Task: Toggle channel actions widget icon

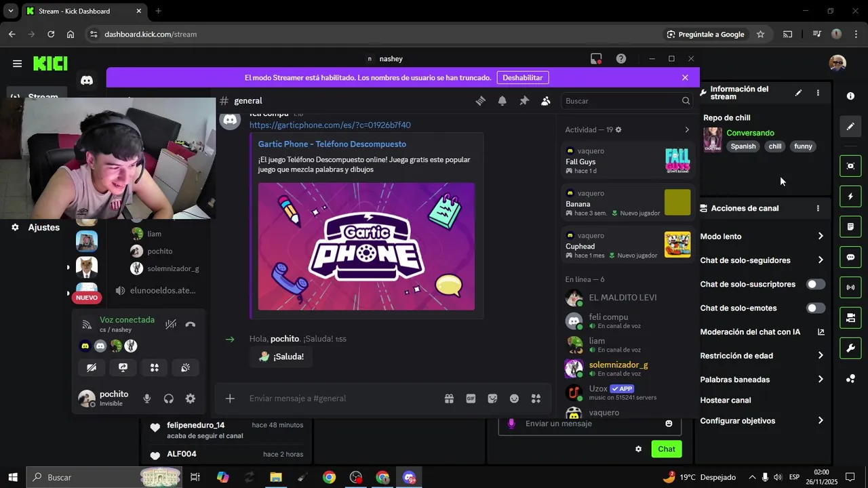Action: point(850,318)
